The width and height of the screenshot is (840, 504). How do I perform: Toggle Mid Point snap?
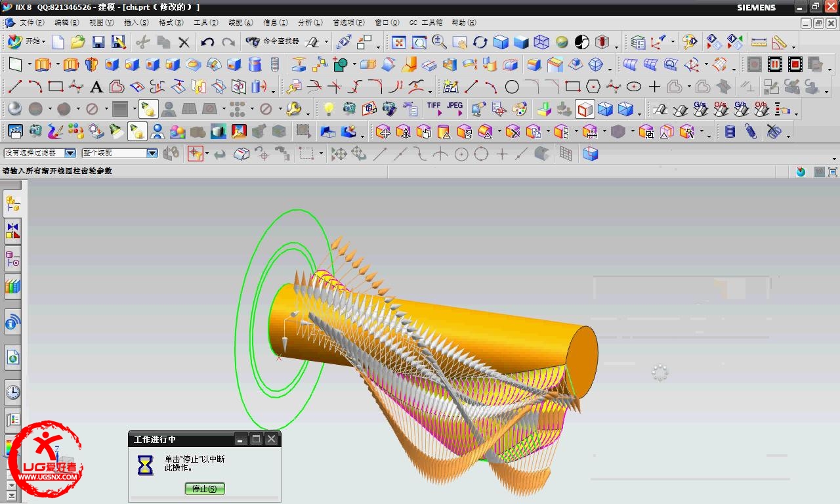pyautogui.click(x=400, y=154)
